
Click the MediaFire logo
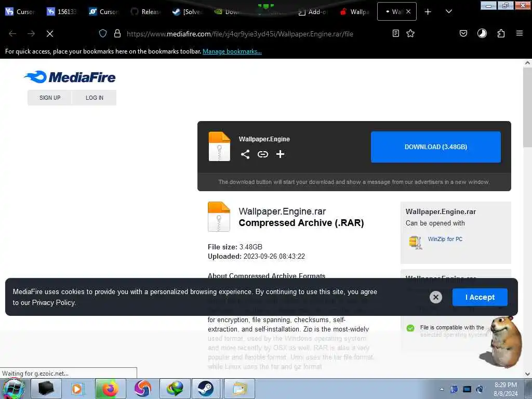(x=70, y=77)
